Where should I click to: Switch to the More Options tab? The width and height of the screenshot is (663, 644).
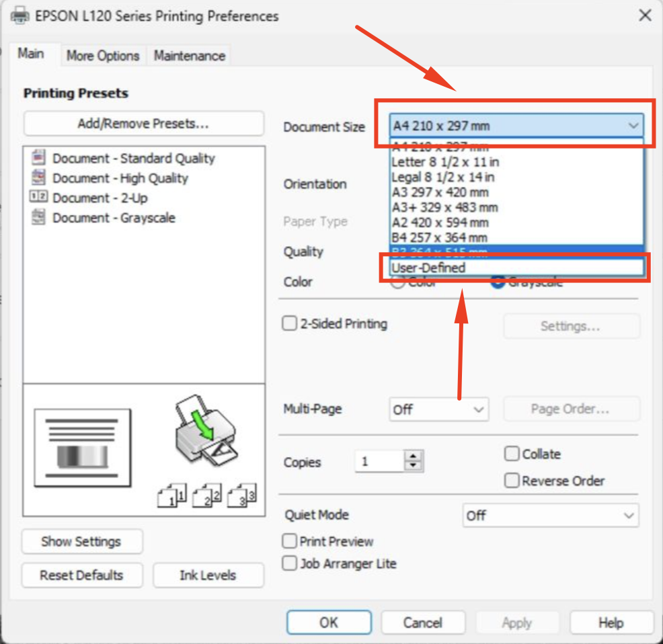(x=103, y=56)
